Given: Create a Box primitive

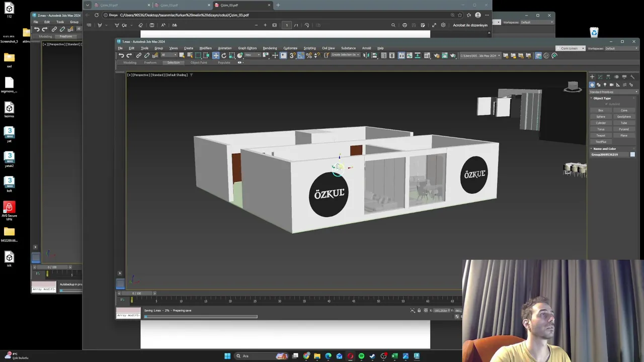Looking at the screenshot, I should pyautogui.click(x=601, y=110).
